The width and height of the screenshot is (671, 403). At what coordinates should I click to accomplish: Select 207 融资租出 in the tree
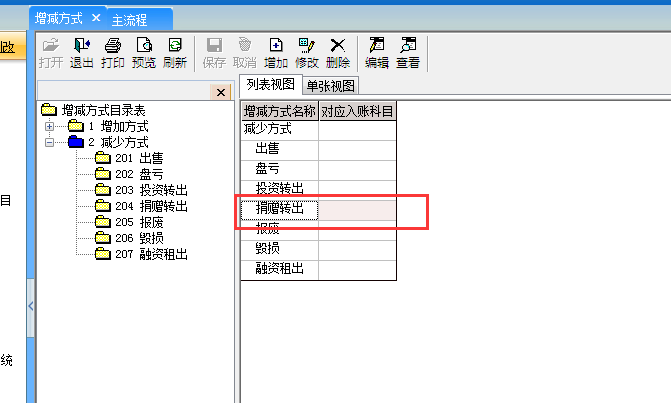click(150, 254)
